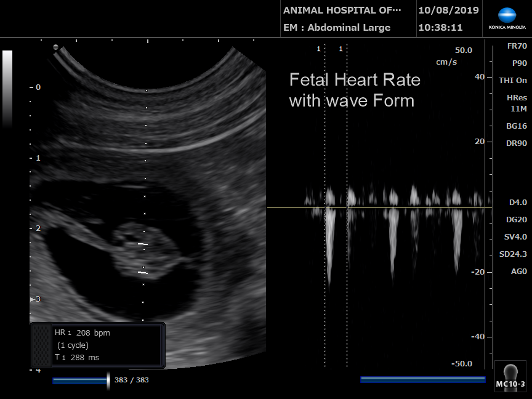Toggle the THI On setting
This screenshot has height=399, width=532.
click(x=512, y=81)
